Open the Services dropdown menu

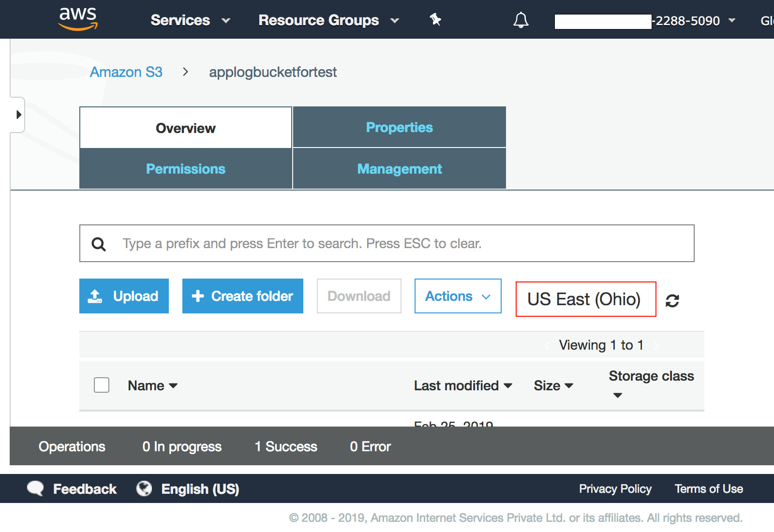point(190,20)
